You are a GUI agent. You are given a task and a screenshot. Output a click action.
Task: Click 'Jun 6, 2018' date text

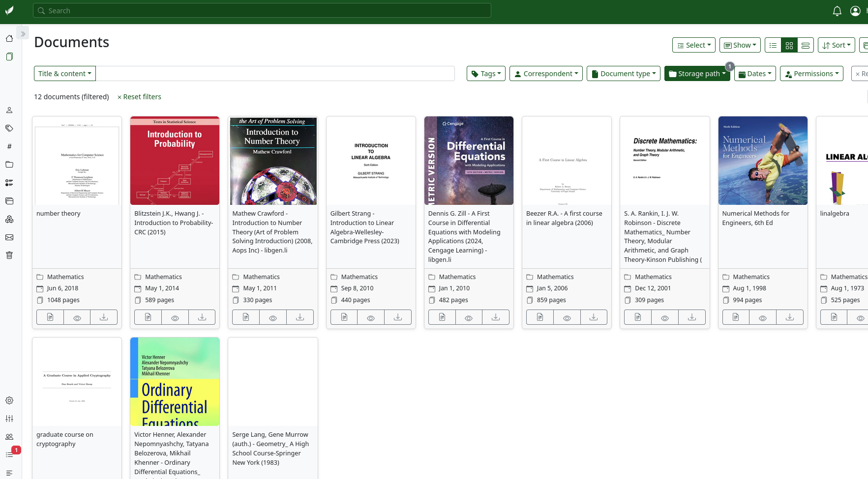62,288
